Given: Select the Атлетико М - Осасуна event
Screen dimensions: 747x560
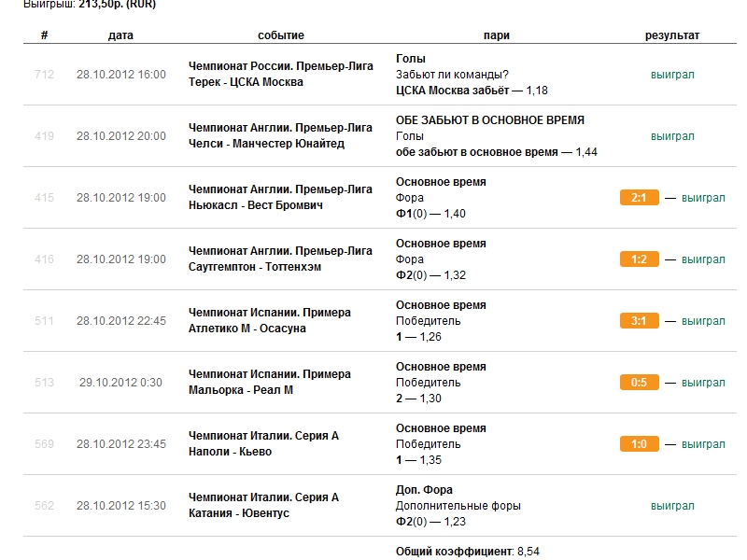Looking at the screenshot, I should (x=247, y=329).
